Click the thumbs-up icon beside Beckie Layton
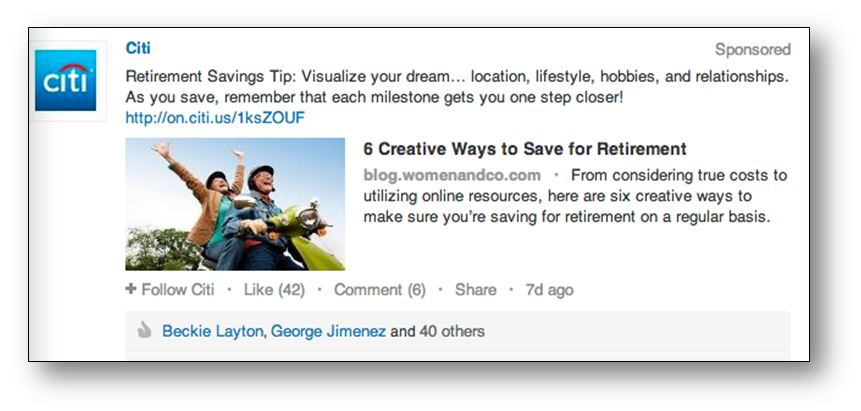The image size is (861, 411). point(144,331)
